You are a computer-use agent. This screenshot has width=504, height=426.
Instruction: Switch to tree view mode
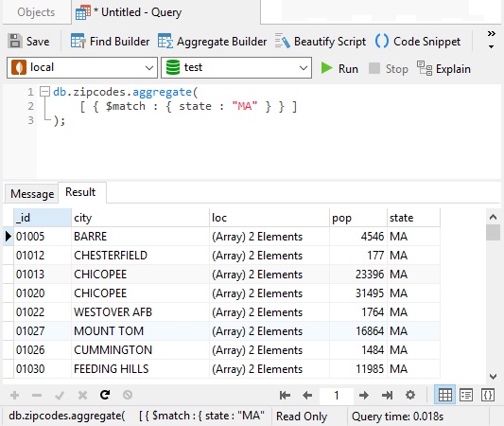[466, 395]
